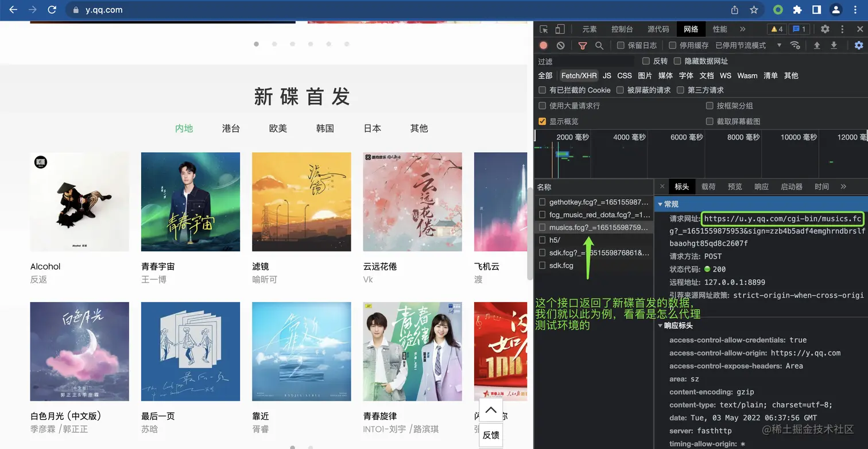Show more DevTools panels chevron

742,29
